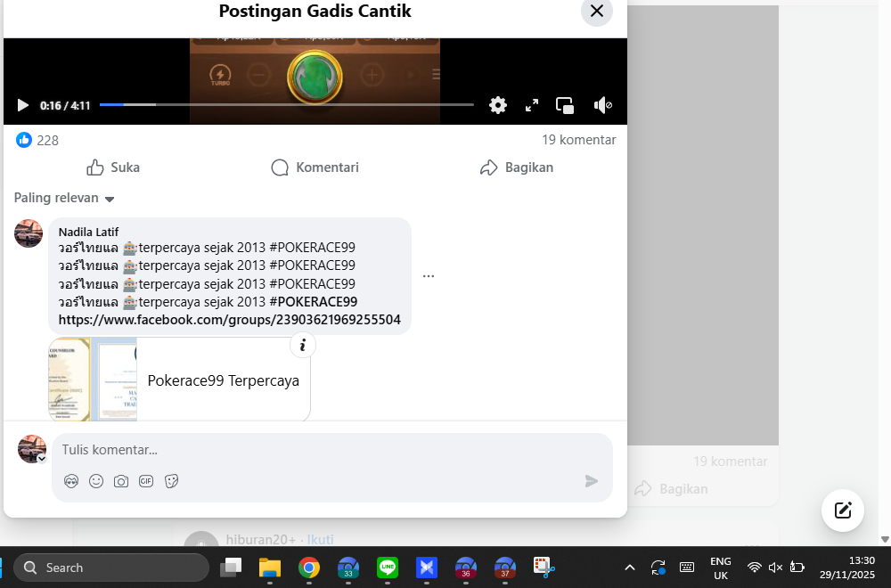The width and height of the screenshot is (891, 588).
Task: Open the LINE app from taskbar
Action: 388,568
